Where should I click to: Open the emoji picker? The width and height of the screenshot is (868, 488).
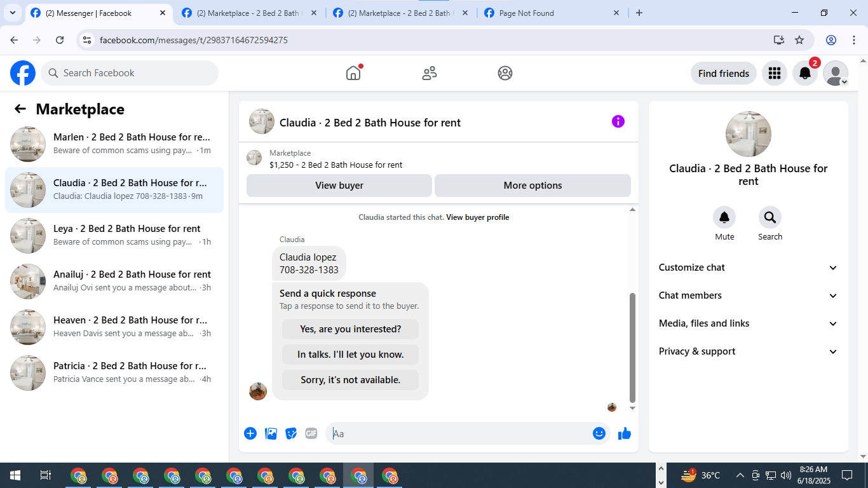pos(599,433)
